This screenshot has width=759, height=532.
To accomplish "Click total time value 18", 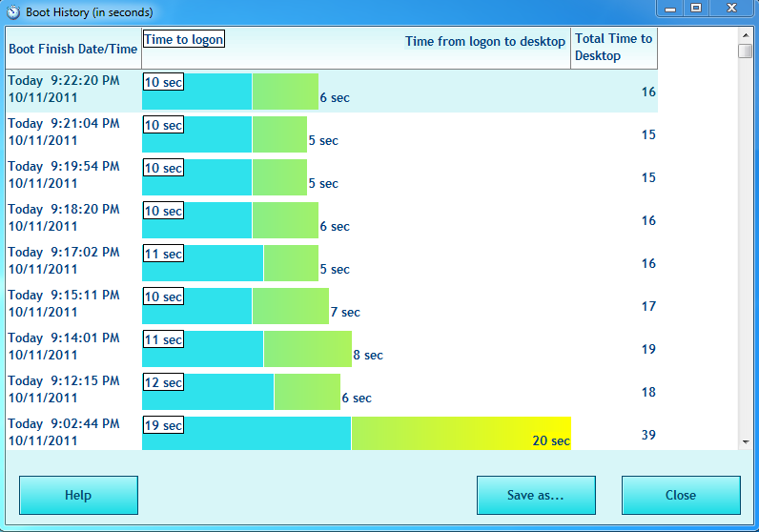I will [x=648, y=392].
